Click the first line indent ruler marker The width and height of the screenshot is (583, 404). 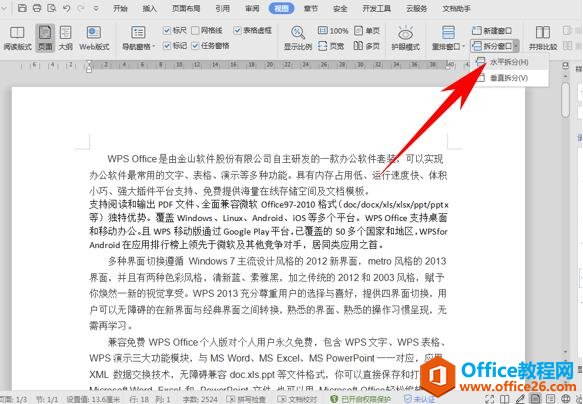(88, 62)
